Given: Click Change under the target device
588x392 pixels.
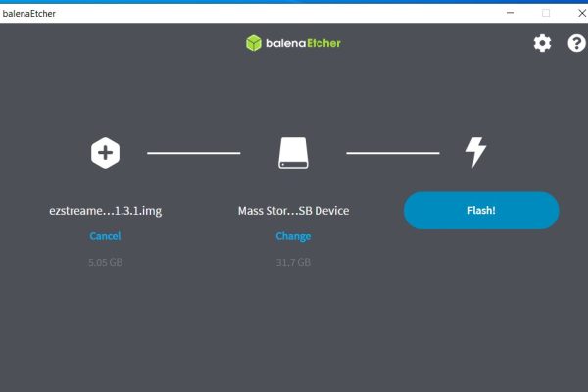Looking at the screenshot, I should 293,236.
